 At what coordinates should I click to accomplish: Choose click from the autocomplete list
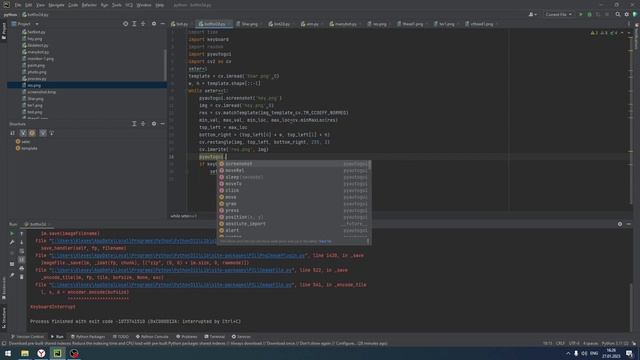coord(294,191)
